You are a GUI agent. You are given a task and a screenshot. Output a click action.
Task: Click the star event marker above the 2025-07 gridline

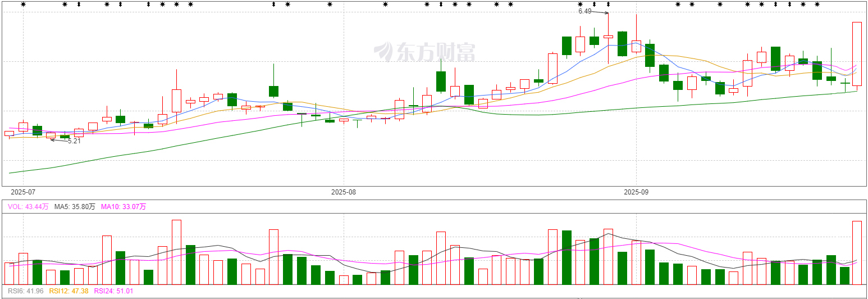[23, 4]
